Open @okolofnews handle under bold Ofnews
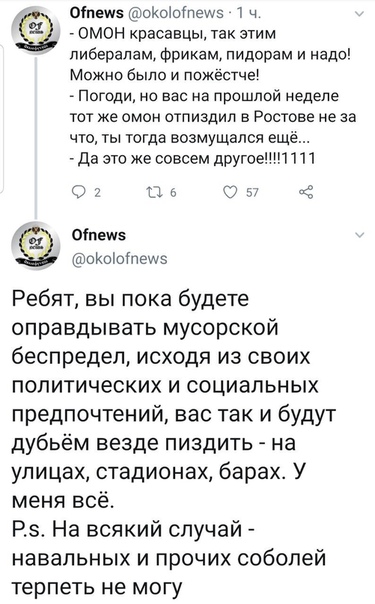This screenshot has width=375, height=604. 120,258
